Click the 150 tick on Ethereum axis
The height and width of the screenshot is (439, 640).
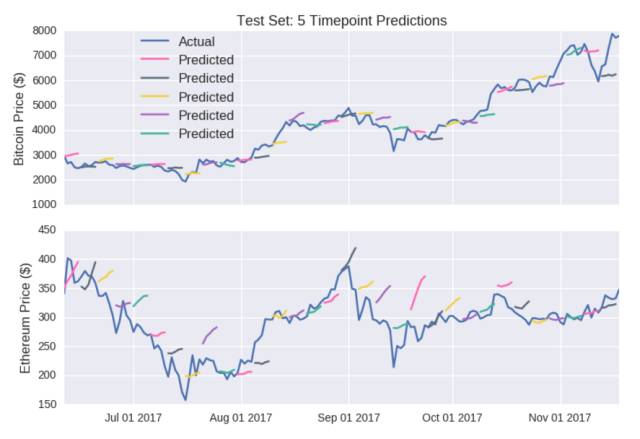[x=47, y=404]
